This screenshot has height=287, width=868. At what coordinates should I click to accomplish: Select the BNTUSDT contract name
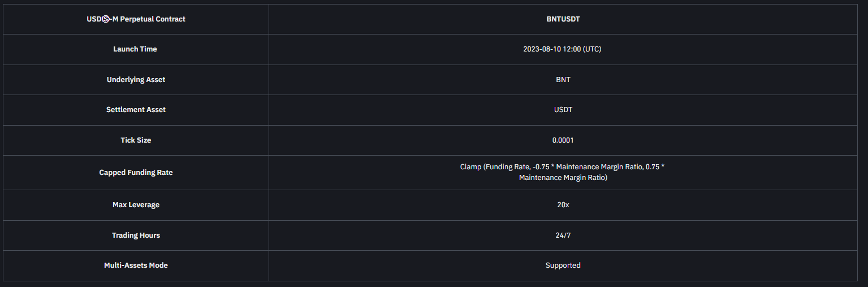point(563,19)
